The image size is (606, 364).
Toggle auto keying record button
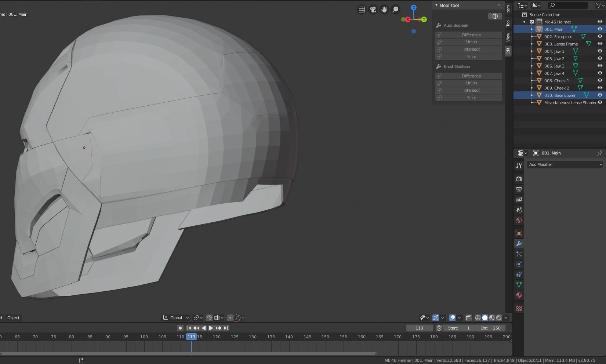pos(180,328)
